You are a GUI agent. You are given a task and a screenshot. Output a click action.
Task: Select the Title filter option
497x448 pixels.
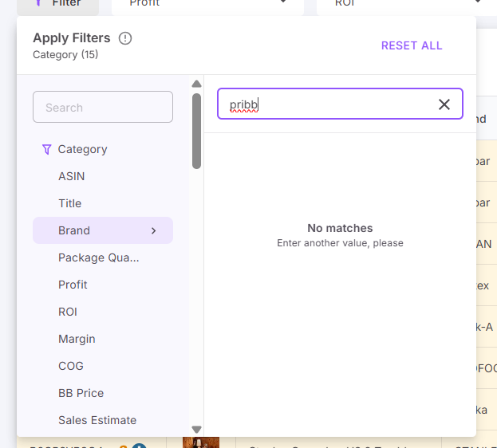coord(69,203)
